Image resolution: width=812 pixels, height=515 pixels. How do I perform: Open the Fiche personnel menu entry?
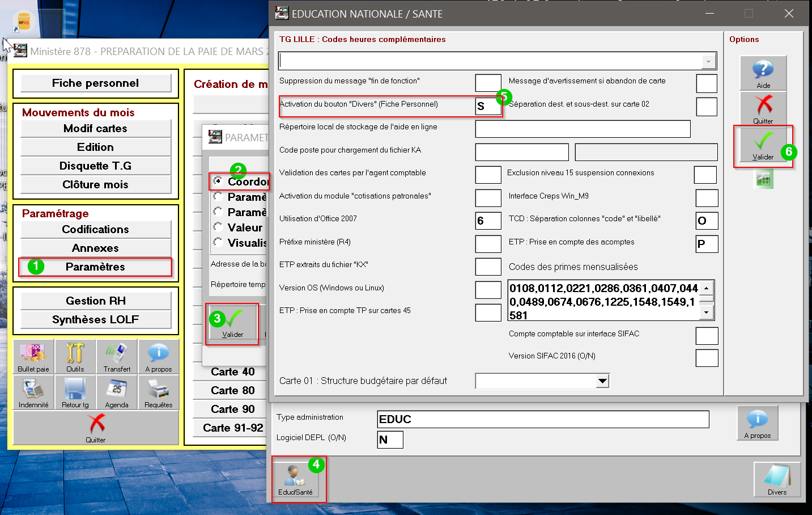(96, 83)
